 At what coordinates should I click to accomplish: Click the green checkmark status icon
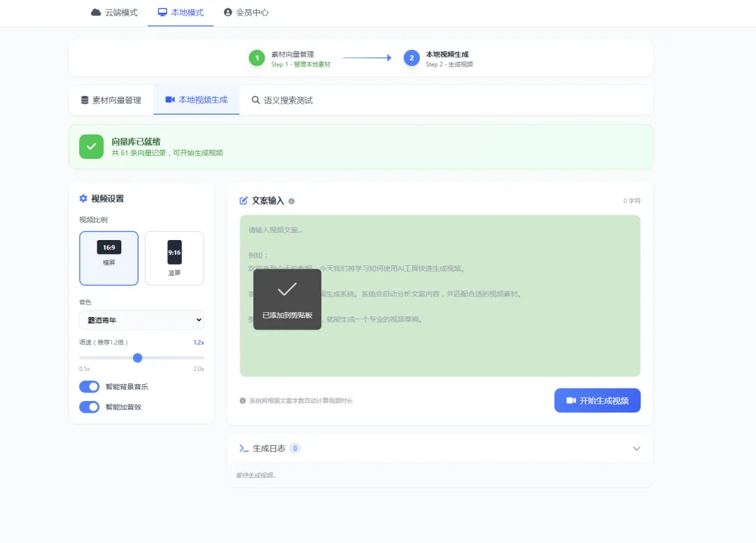[x=92, y=146]
